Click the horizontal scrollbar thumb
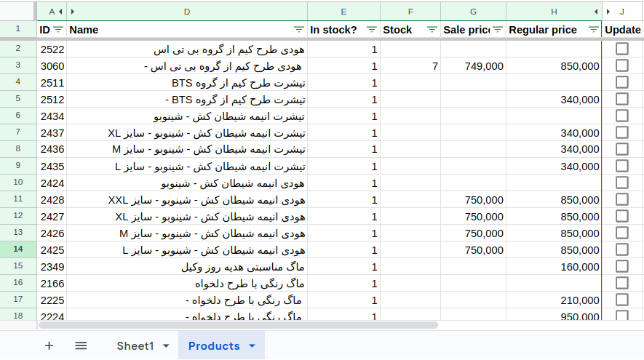Viewport: 644px width, 360px height. point(247,325)
